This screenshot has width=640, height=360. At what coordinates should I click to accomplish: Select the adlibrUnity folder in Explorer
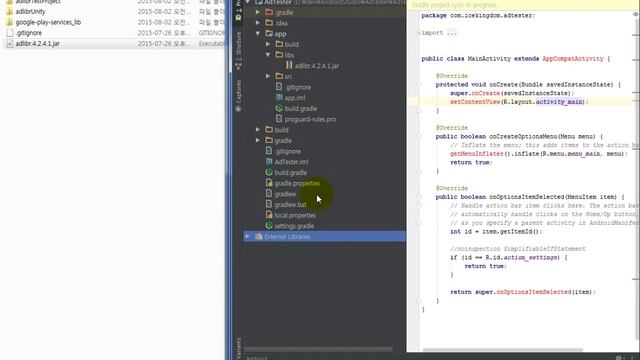pyautogui.click(x=30, y=11)
